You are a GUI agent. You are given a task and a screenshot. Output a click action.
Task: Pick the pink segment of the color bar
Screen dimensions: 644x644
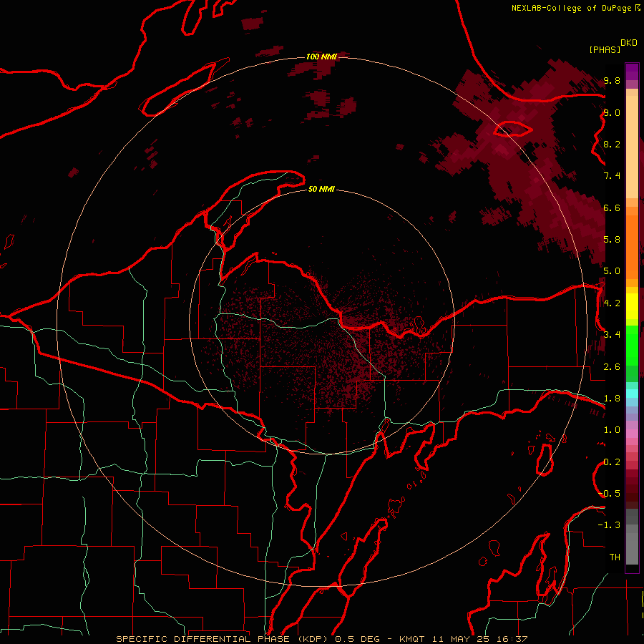pyautogui.click(x=632, y=434)
